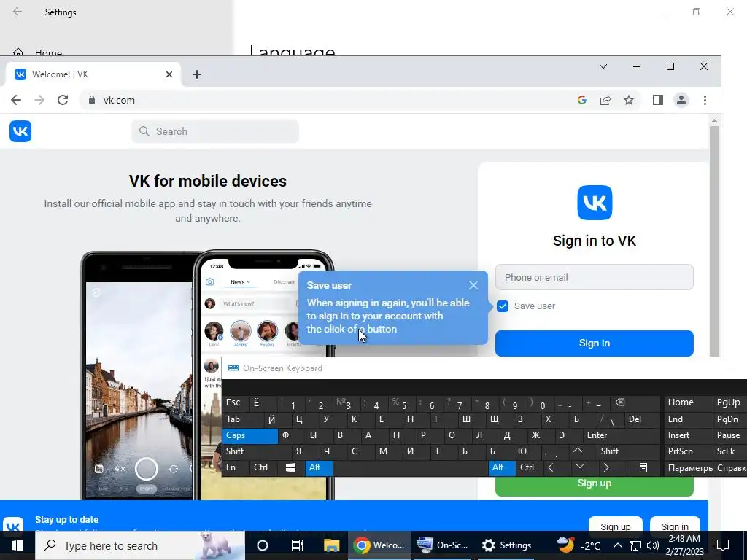Click Windows taskbar search box

pos(141,545)
